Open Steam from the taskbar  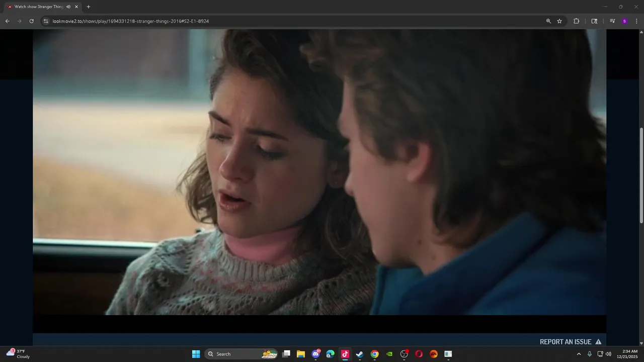coord(360,354)
